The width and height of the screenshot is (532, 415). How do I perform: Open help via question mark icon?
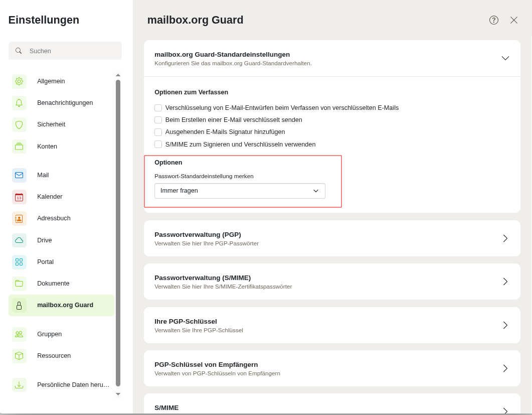coord(494,20)
